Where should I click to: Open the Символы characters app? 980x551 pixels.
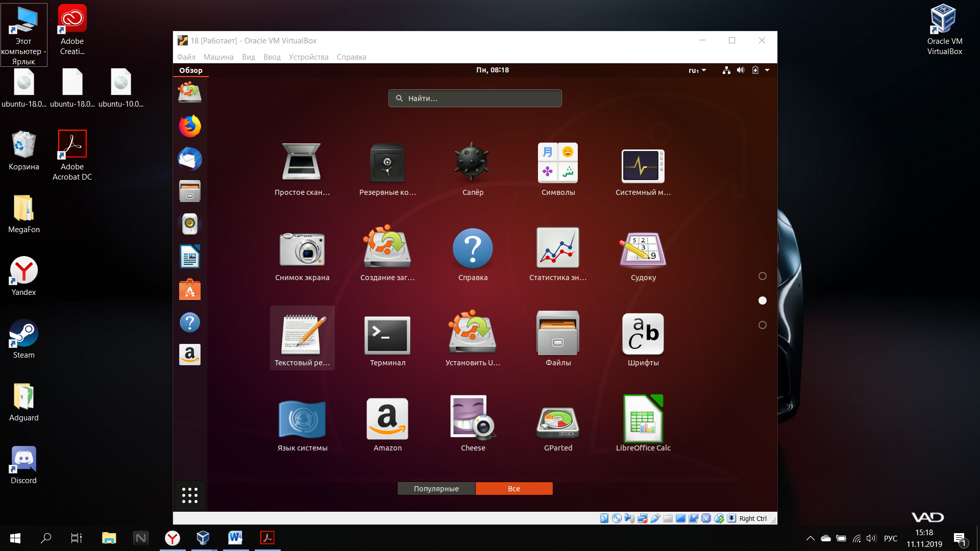point(558,170)
